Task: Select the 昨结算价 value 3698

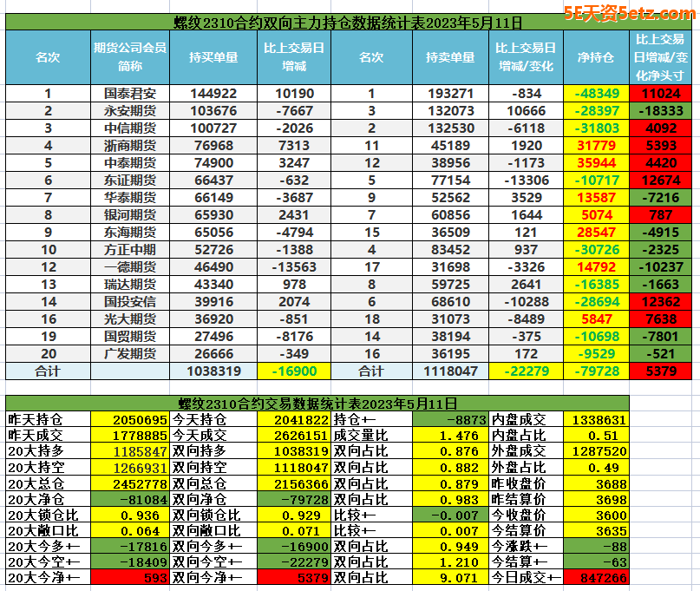Action: click(597, 499)
